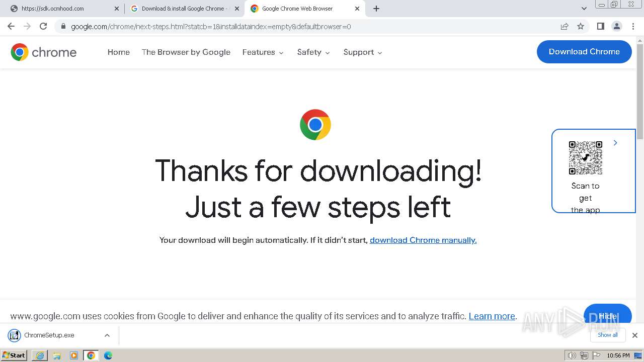Open the tab search dropdown arrow
Viewport: 644px width, 362px height.
(x=584, y=9)
